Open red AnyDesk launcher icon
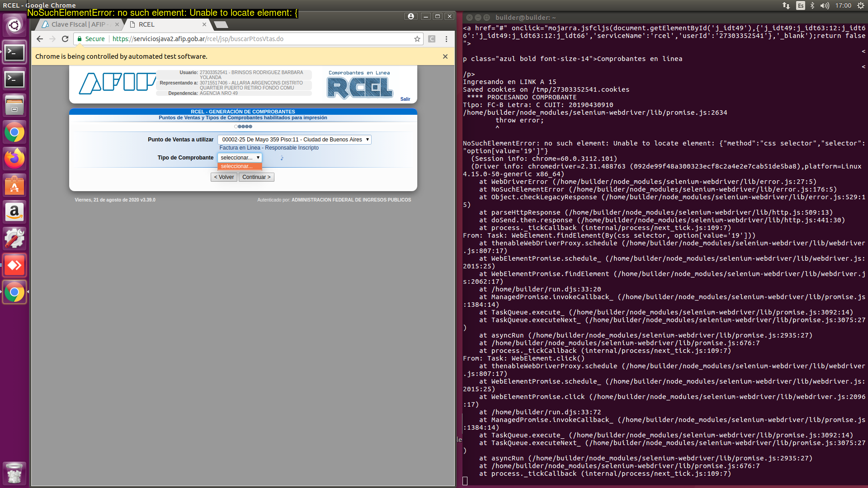The width and height of the screenshot is (868, 488). 14,265
